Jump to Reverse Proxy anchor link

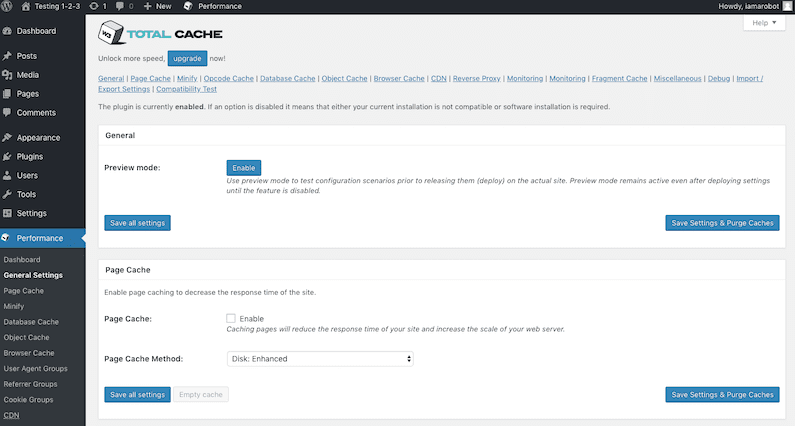click(x=477, y=79)
